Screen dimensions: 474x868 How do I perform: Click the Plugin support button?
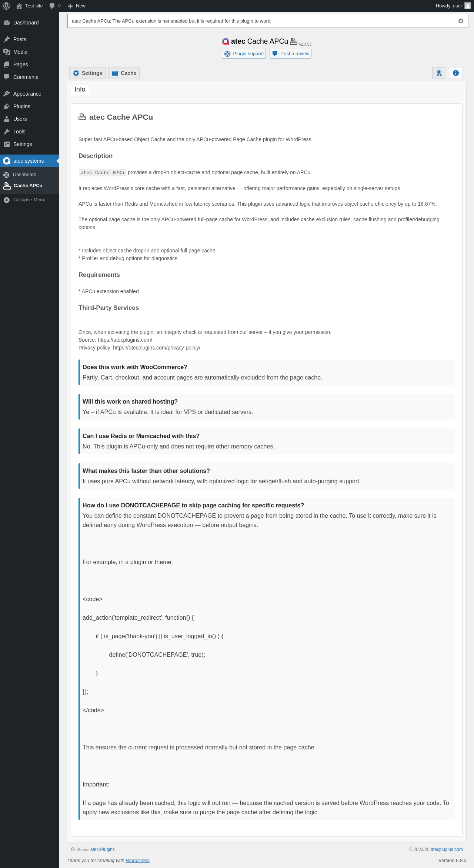pyautogui.click(x=244, y=54)
